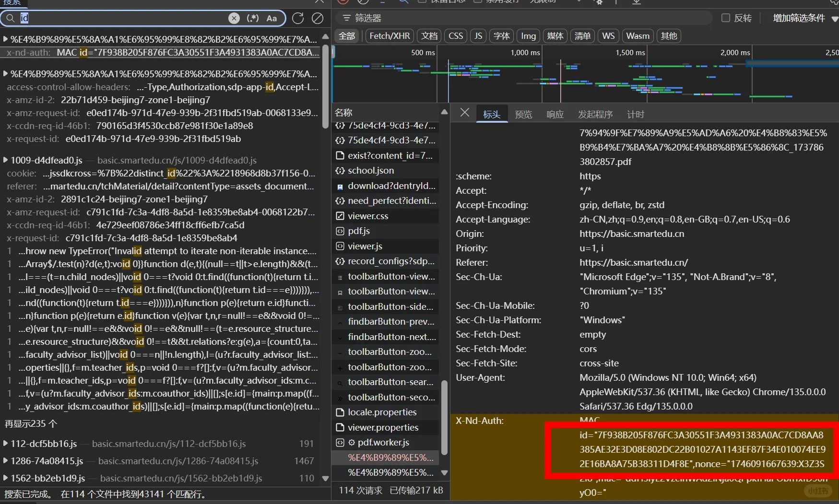This screenshot has width=839, height=504.
Task: Filter requests by Fetch/XHR
Action: pyautogui.click(x=390, y=36)
